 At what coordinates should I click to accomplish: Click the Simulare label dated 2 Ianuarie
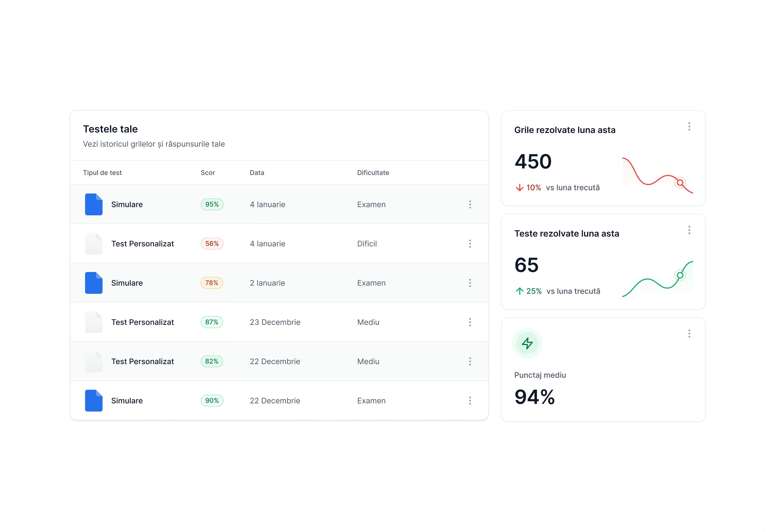pos(127,283)
